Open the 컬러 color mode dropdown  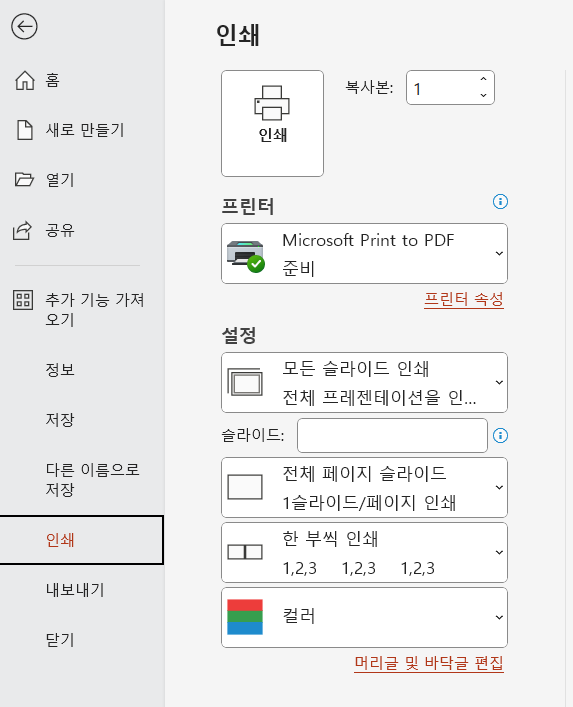tap(364, 617)
